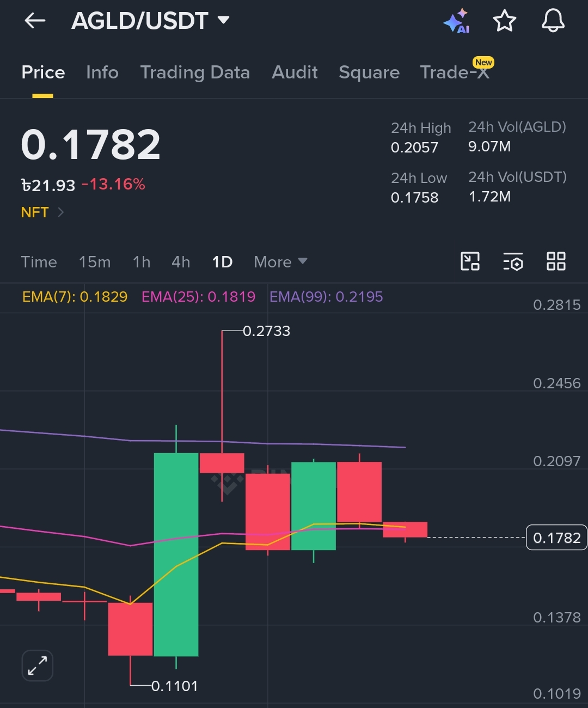Open the Square tab

coord(369,72)
